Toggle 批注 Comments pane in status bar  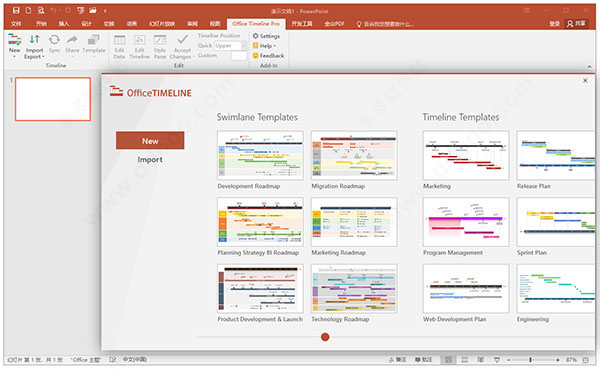[424, 360]
